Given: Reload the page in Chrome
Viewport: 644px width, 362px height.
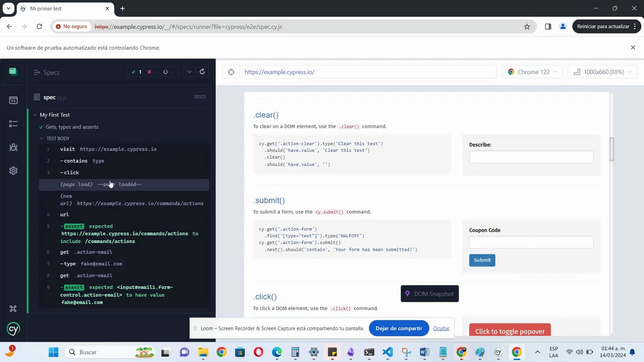Looking at the screenshot, I should 39,27.
